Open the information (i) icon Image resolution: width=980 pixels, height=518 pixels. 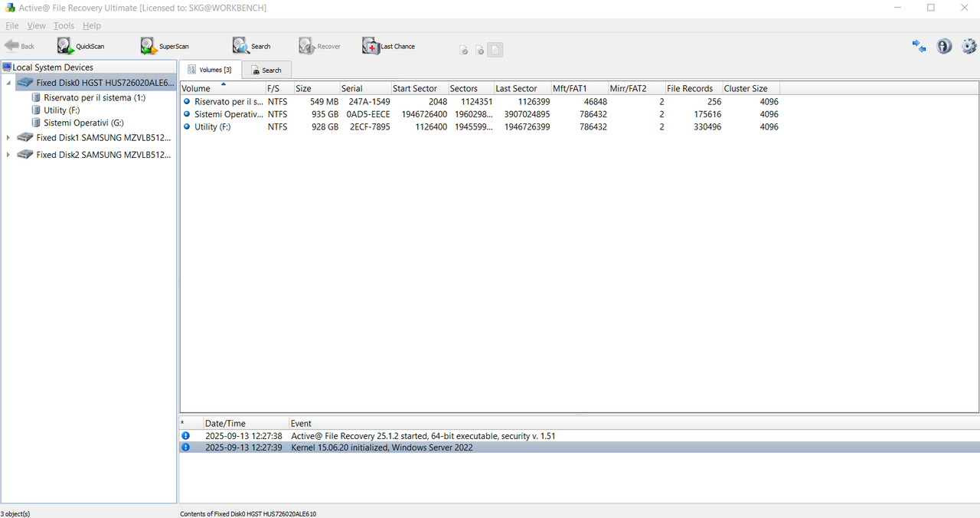pyautogui.click(x=944, y=46)
